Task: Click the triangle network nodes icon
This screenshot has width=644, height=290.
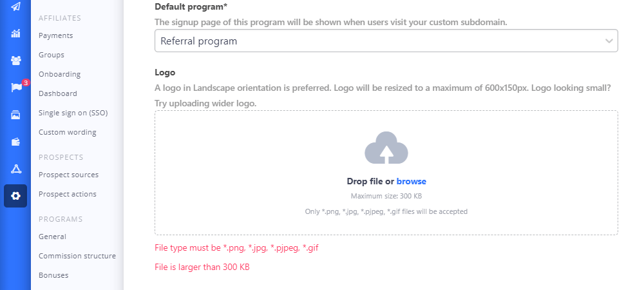Action: (x=15, y=169)
